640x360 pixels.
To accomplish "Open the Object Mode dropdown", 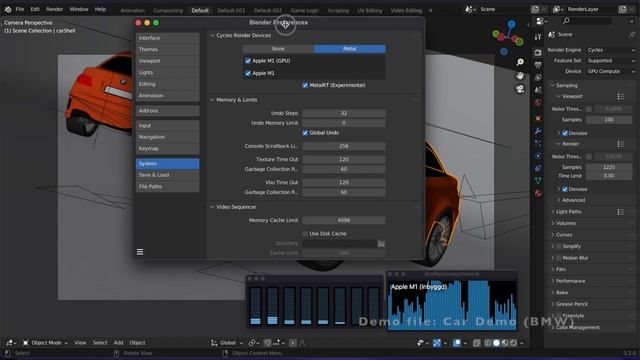I will [x=45, y=343].
